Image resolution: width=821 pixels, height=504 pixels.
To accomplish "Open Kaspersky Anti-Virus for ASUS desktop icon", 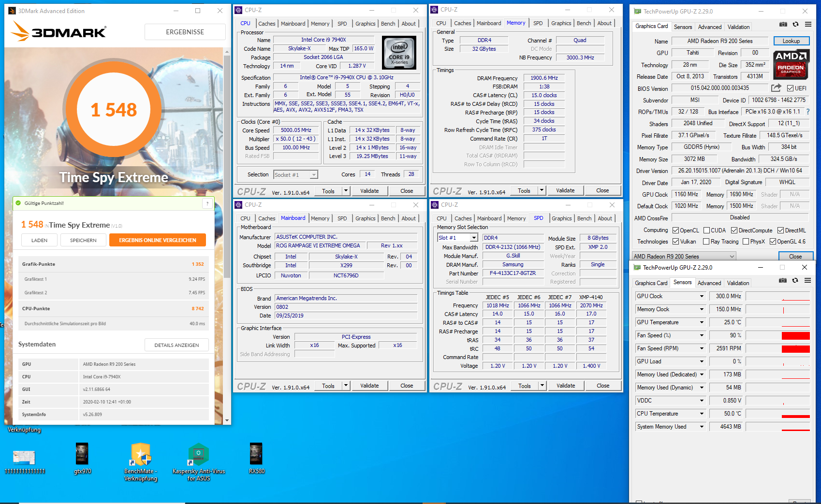I will click(x=198, y=462).
